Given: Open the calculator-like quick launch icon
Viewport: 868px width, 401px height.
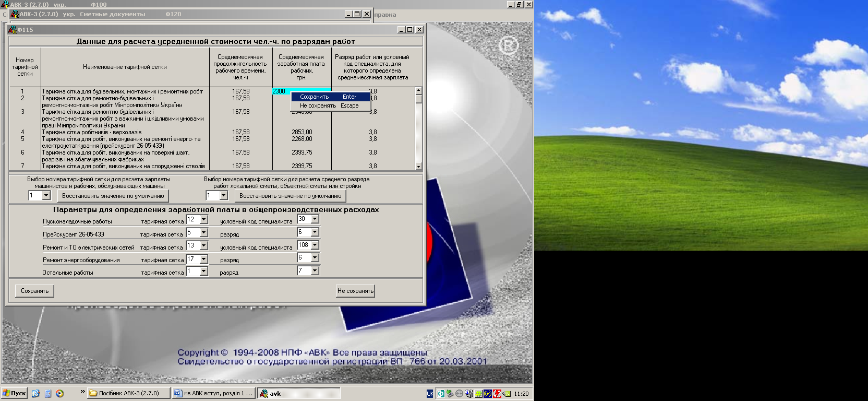Looking at the screenshot, I should tap(48, 393).
